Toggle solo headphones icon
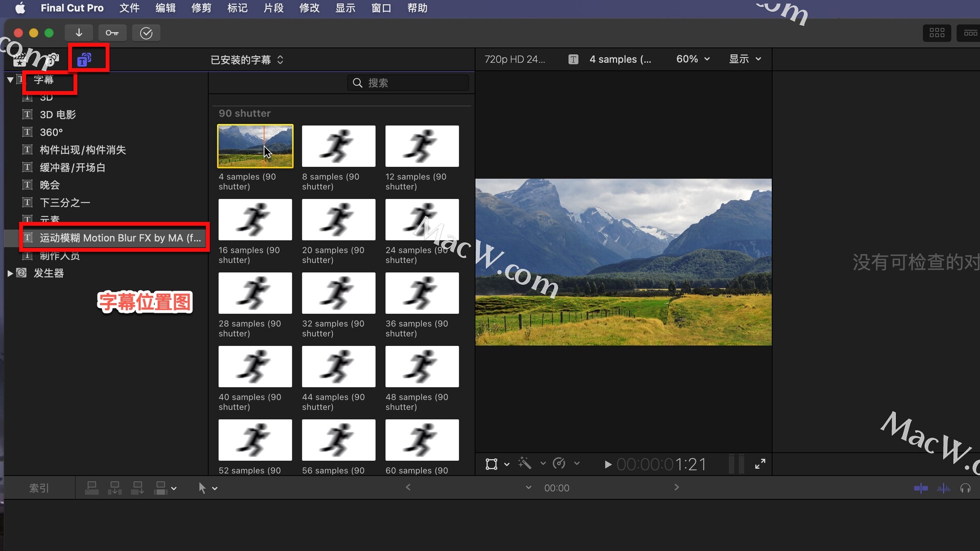Screen dimensions: 980x551 965,488
